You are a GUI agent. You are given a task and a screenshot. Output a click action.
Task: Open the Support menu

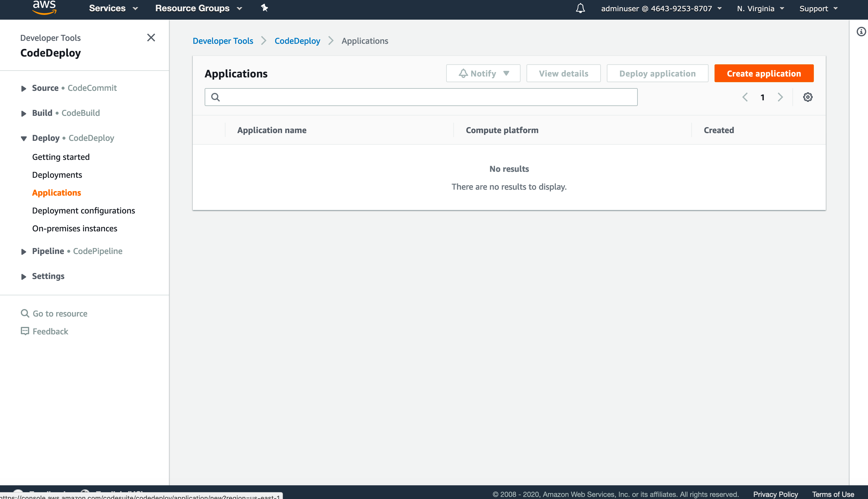pyautogui.click(x=818, y=8)
